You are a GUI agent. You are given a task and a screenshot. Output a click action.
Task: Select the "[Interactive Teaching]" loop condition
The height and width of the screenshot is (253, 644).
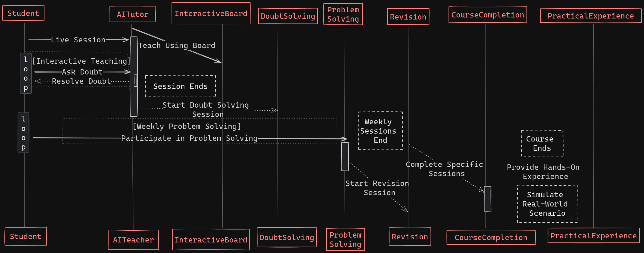[x=81, y=61]
